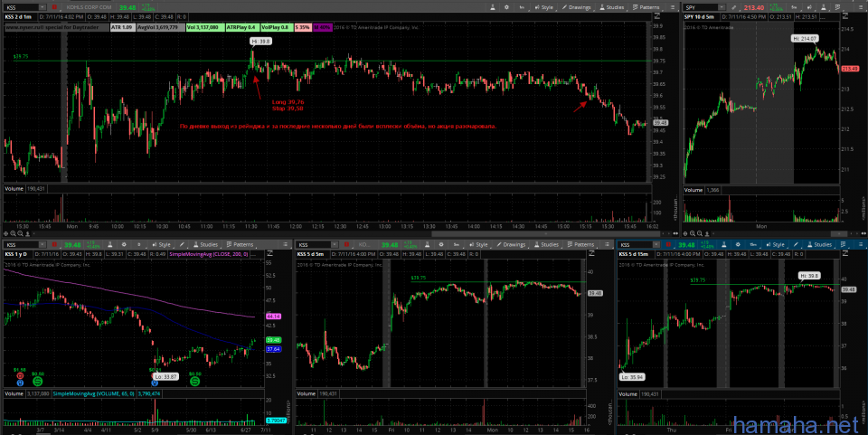868x435 pixels.
Task: Click the ATRPlay 0.4 label
Action: tap(241, 27)
